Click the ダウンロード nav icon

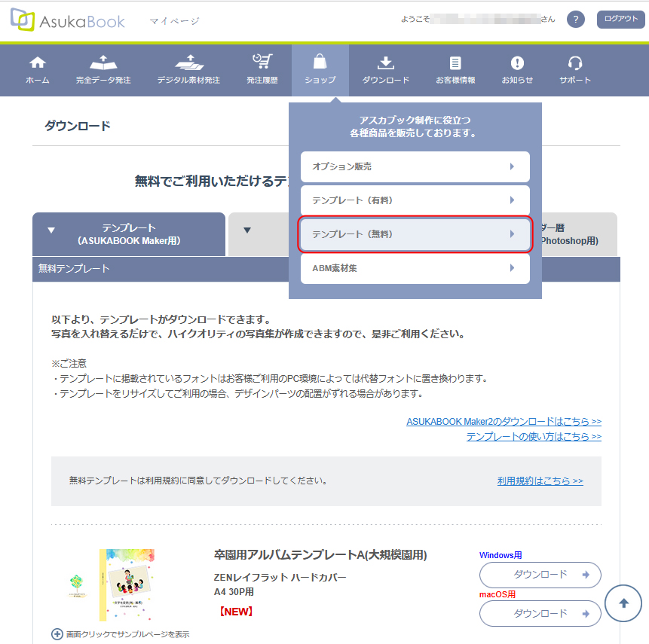385,63
